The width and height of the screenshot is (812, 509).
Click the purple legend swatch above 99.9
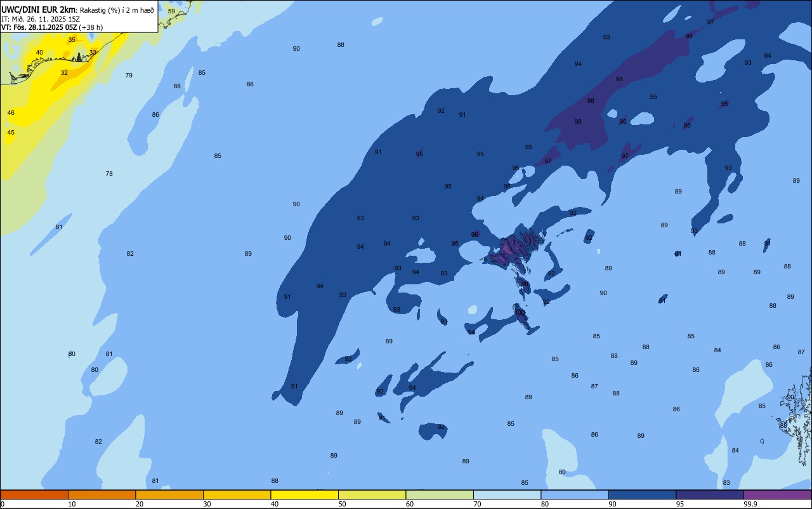(x=777, y=494)
